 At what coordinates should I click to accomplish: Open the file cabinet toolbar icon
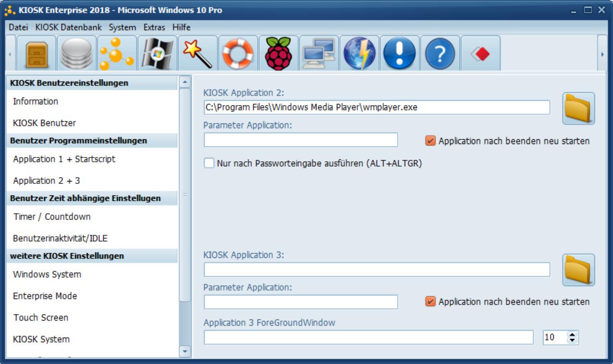pos(37,53)
